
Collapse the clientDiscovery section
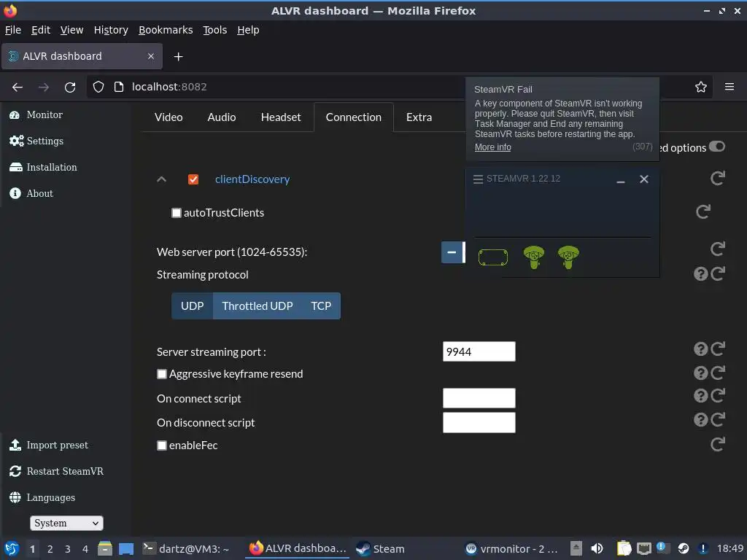[161, 179]
